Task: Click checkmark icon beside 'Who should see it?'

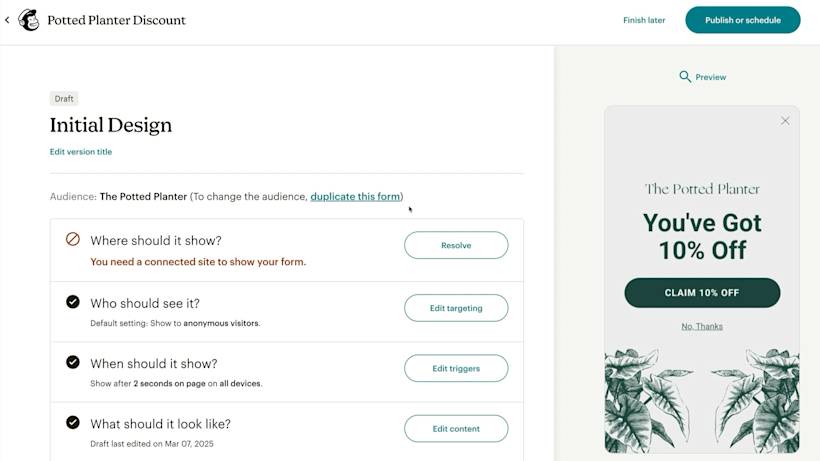Action: (x=73, y=302)
